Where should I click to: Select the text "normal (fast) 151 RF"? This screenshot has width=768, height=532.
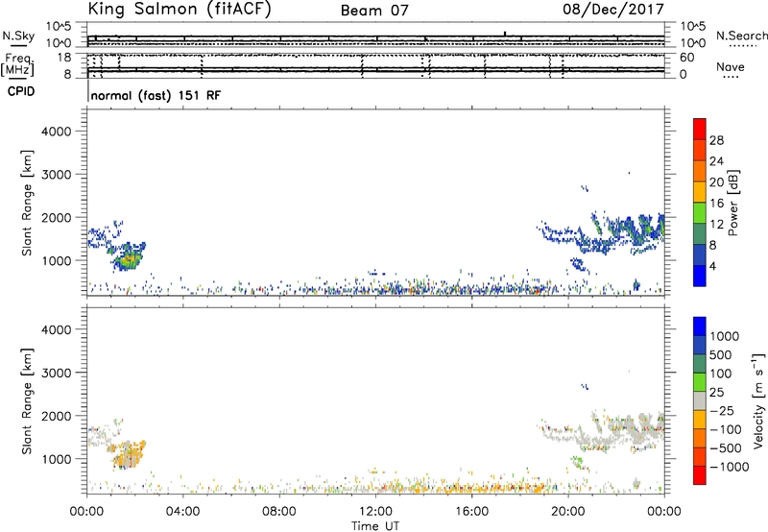coord(156,95)
